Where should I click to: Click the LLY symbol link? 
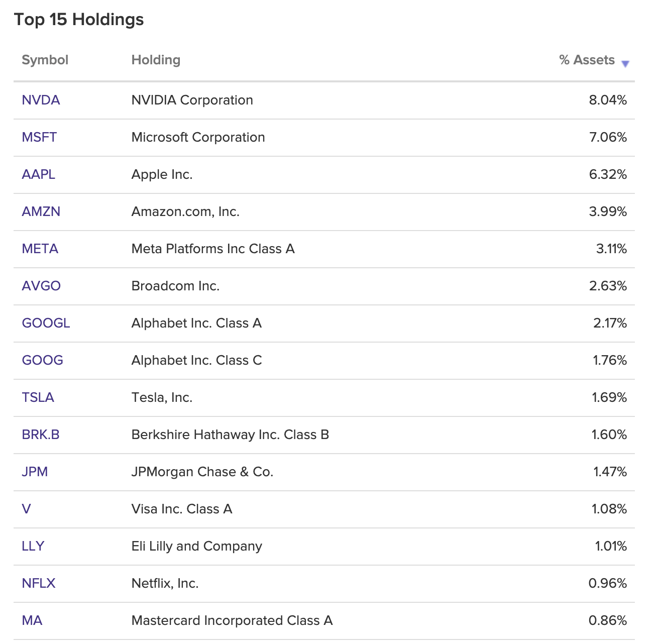(x=33, y=546)
